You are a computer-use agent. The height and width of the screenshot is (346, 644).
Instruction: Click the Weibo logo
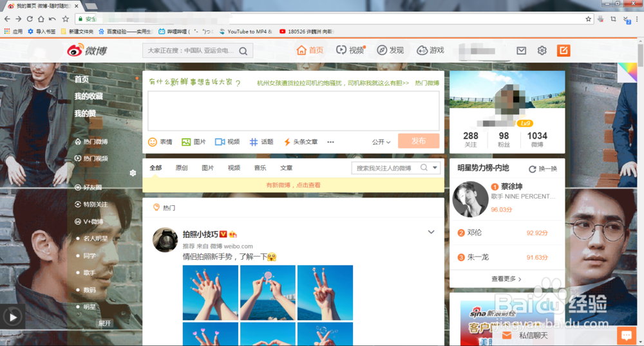(87, 50)
